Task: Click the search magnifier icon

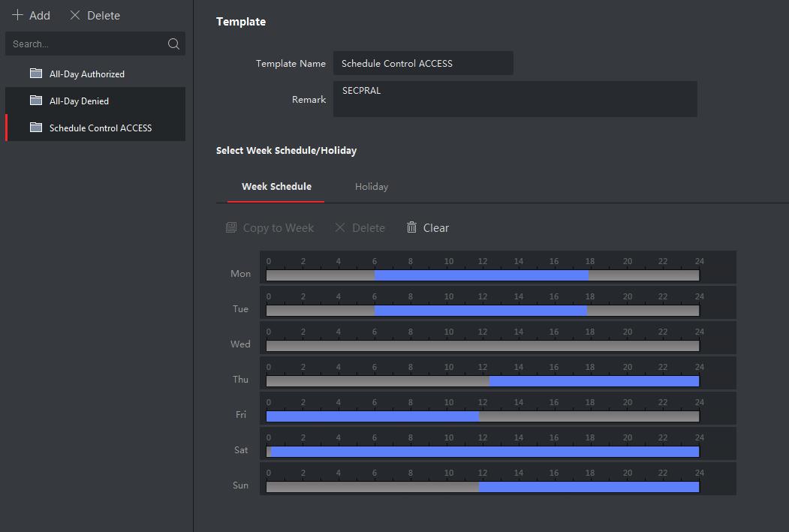Action: (x=173, y=44)
